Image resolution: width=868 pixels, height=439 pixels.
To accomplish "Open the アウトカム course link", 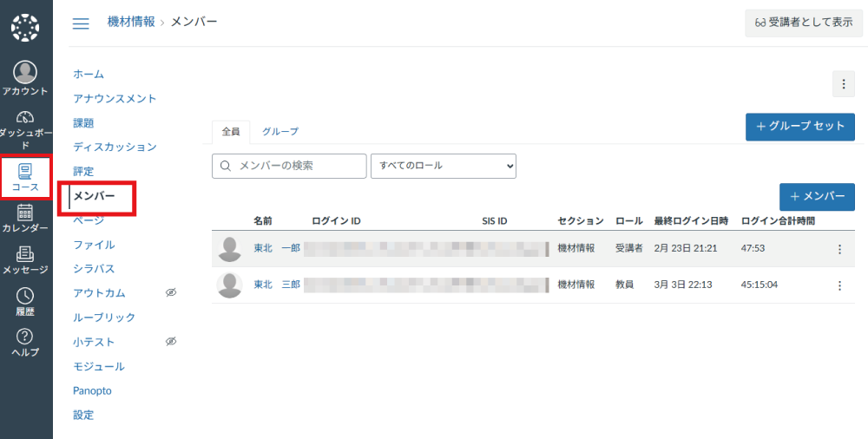I will pyautogui.click(x=99, y=293).
